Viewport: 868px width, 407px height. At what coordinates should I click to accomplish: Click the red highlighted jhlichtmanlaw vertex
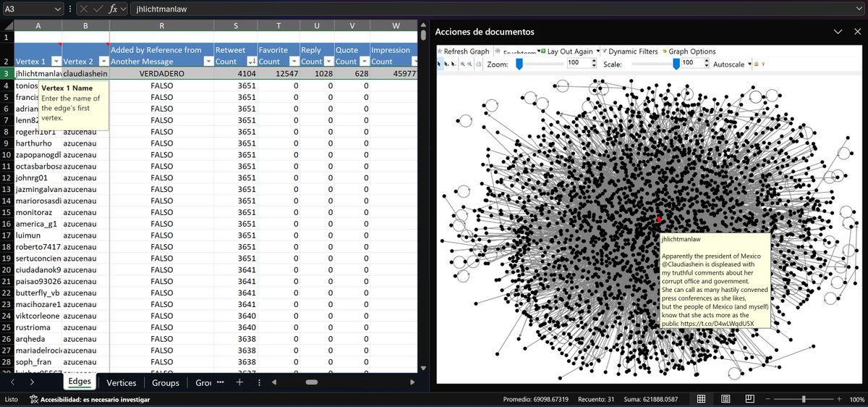[x=659, y=219]
